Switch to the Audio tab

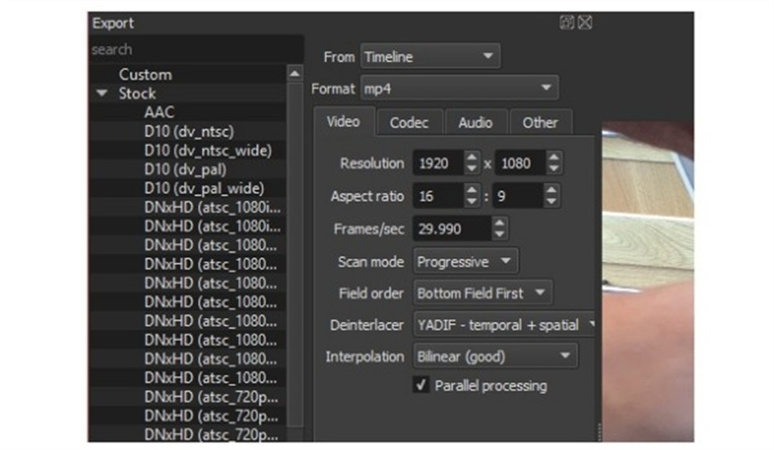coord(475,122)
